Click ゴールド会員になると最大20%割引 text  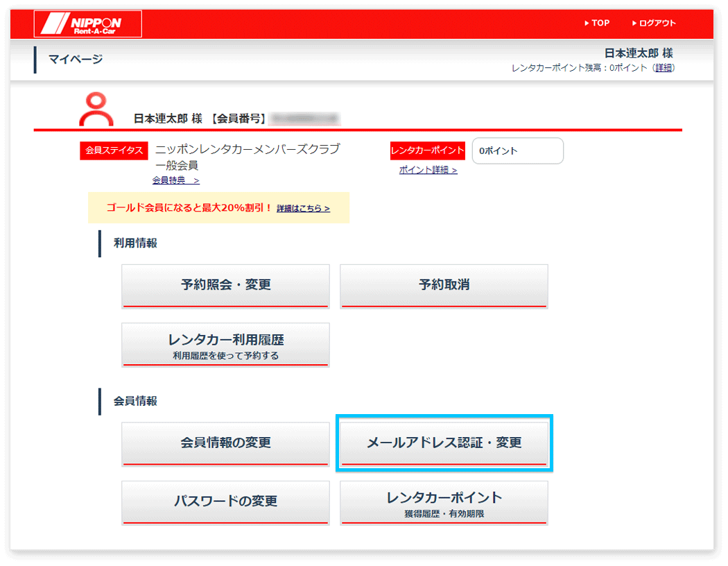(x=189, y=207)
